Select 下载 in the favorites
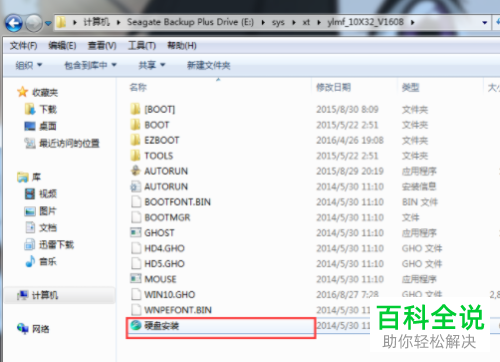Screen dimensions: 500x362 [48, 109]
